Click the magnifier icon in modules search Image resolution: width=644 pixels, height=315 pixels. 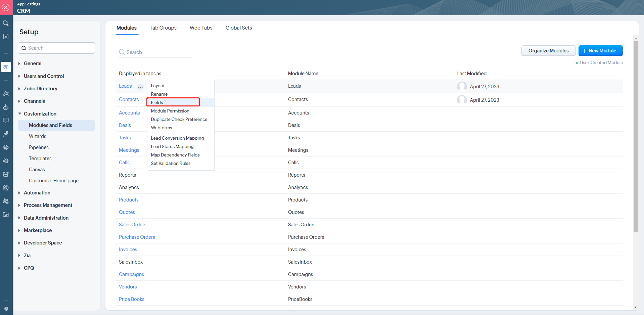(122, 52)
